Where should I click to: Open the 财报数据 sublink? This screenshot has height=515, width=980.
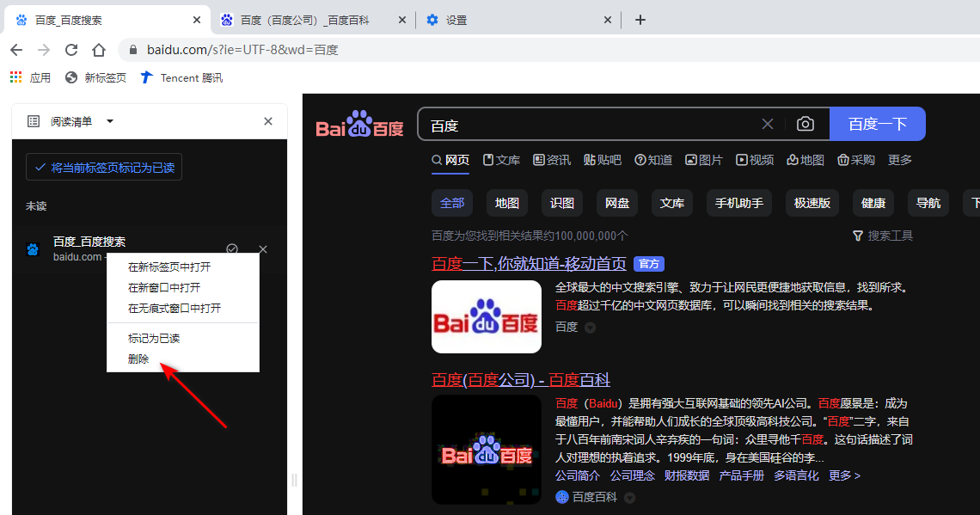click(x=687, y=475)
